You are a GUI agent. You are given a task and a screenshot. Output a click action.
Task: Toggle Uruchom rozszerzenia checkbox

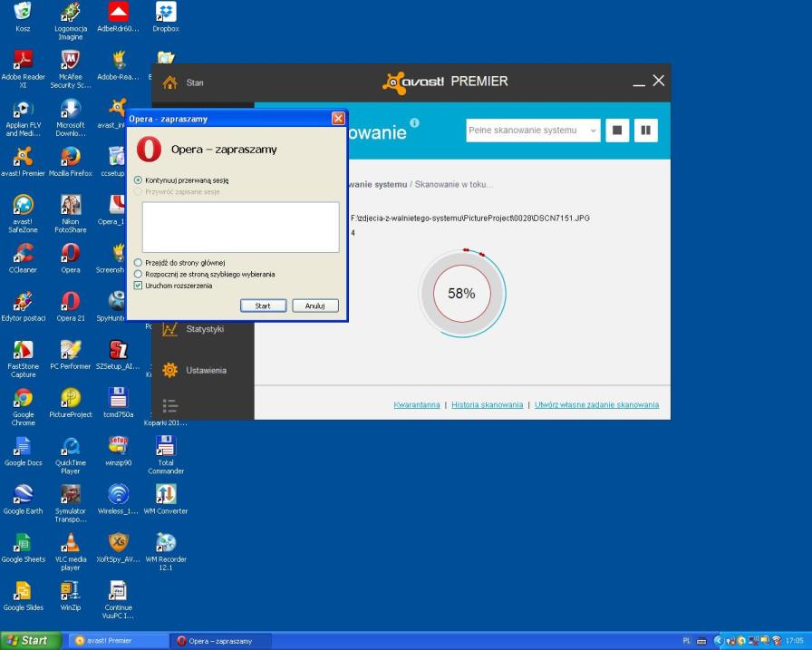pos(138,286)
